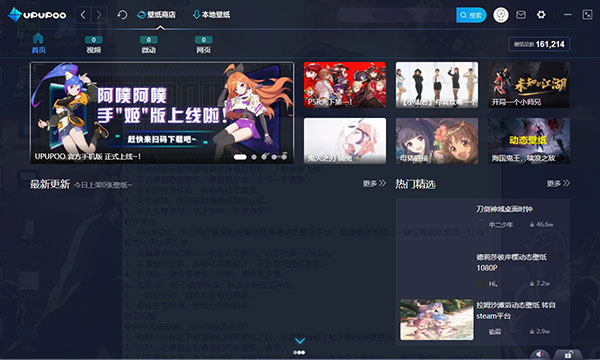Open the P5R red anime thumbnail
The image size is (600, 360).
click(x=345, y=85)
